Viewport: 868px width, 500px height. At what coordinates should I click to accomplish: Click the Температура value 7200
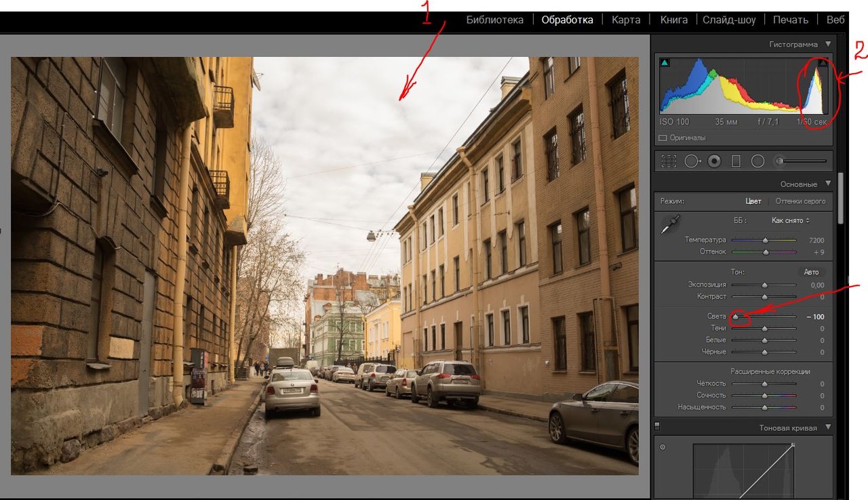tap(816, 241)
